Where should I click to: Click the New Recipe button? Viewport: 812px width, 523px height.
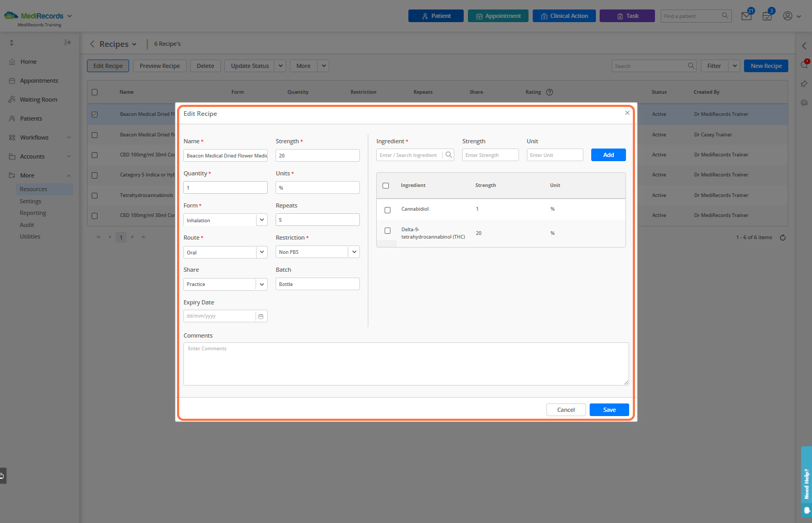tap(766, 66)
